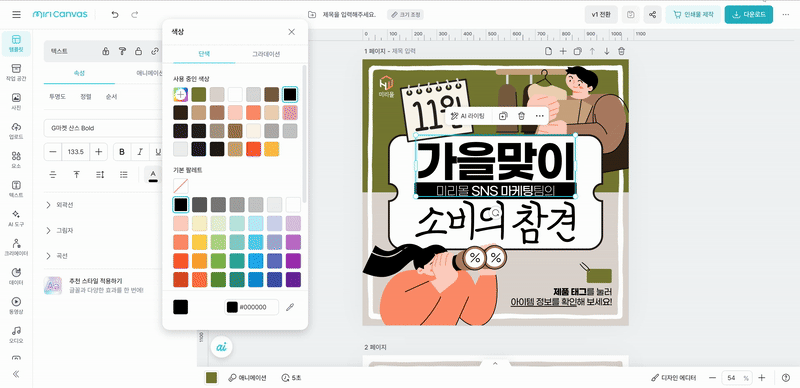This screenshot has width=800, height=388.
Task: Open the 사진 (photos) sidebar panel
Action: pyautogui.click(x=16, y=102)
